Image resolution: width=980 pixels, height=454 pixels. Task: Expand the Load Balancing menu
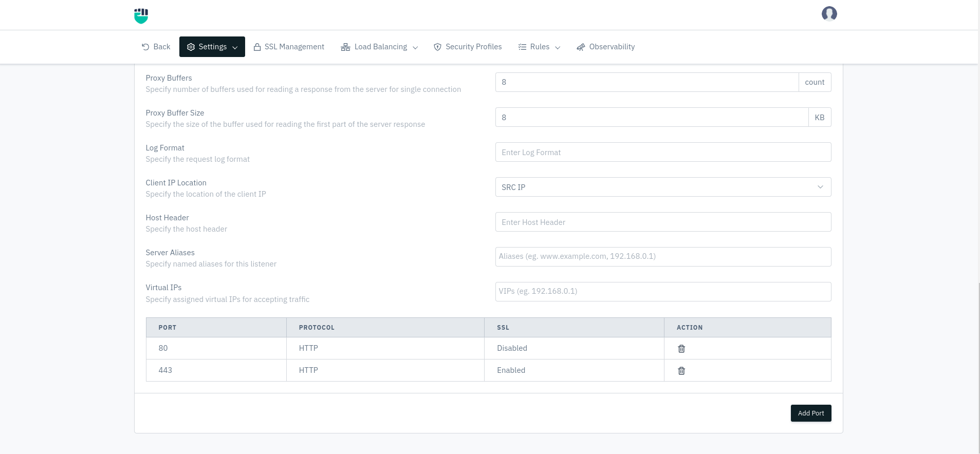point(379,47)
